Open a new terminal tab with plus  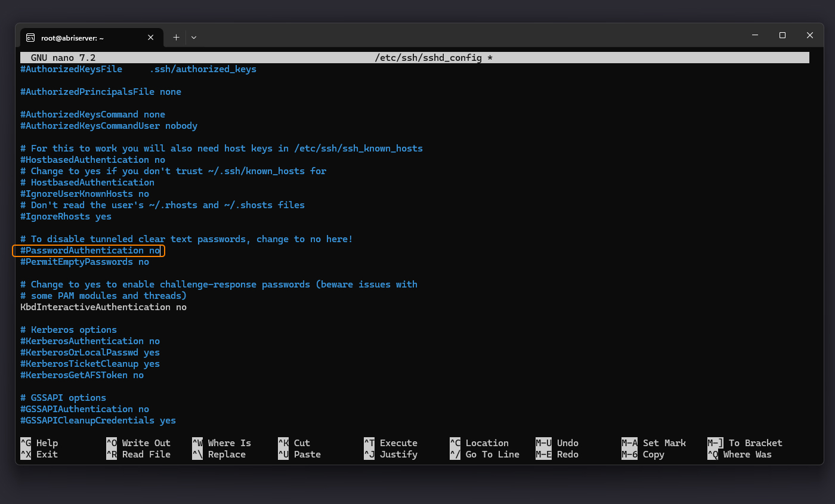(176, 37)
